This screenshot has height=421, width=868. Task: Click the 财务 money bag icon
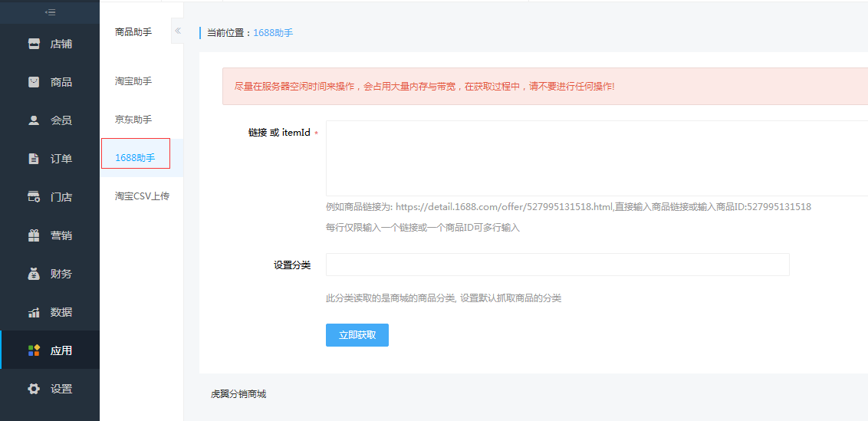click(x=34, y=274)
